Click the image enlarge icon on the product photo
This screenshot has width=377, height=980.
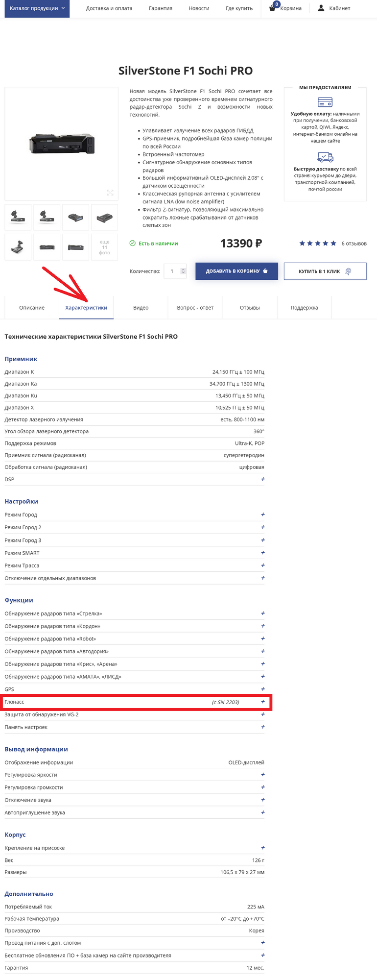coord(110,193)
